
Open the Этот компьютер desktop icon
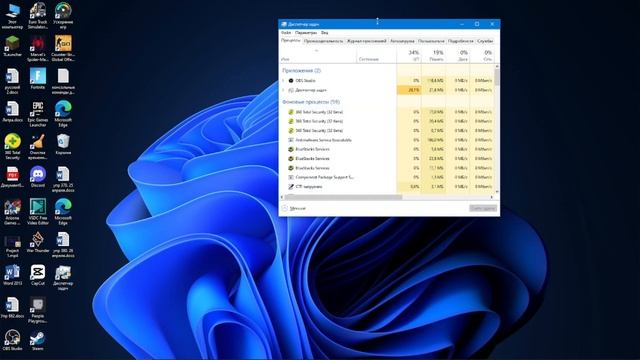(x=12, y=16)
